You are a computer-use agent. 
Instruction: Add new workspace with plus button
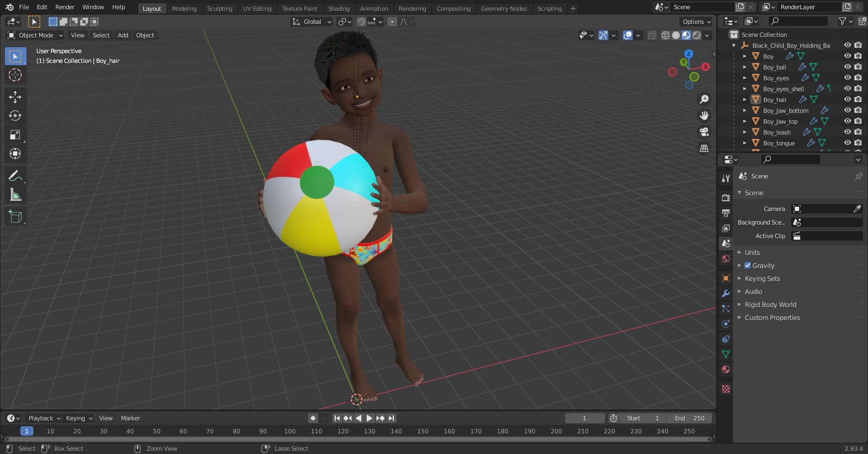click(573, 9)
